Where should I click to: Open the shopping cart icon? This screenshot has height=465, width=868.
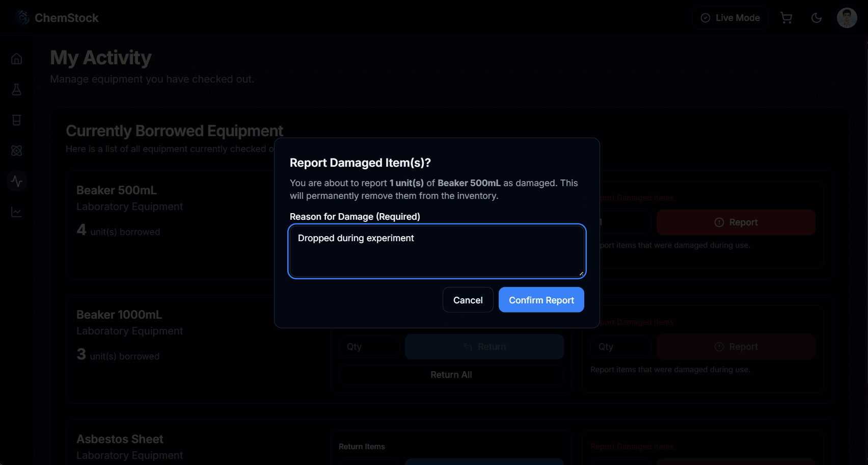pos(786,18)
